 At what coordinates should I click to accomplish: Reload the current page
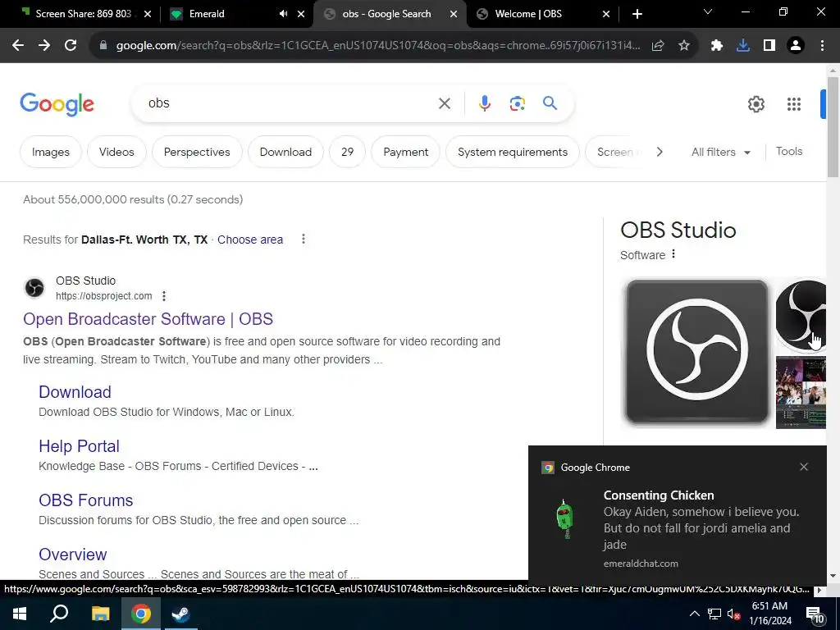[x=71, y=46]
